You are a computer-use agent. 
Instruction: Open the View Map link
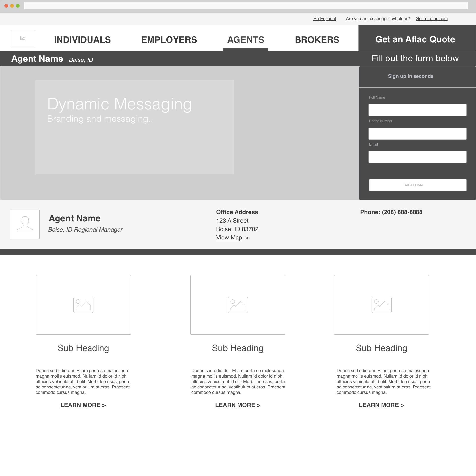coord(229,238)
